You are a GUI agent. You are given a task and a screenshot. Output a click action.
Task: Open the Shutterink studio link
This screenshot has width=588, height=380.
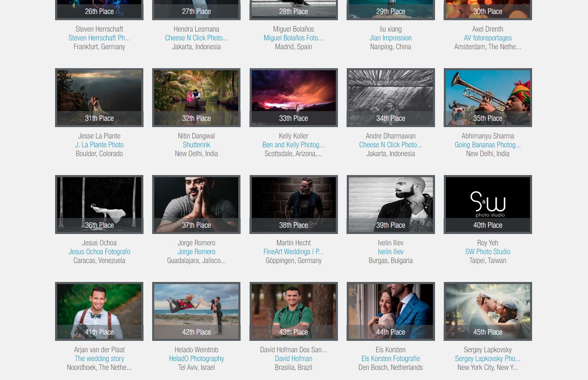[196, 145]
